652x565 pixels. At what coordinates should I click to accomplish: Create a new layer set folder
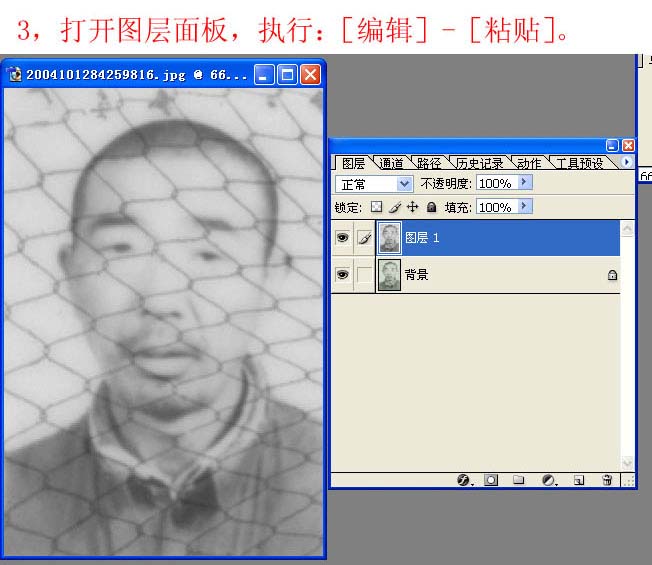click(519, 480)
